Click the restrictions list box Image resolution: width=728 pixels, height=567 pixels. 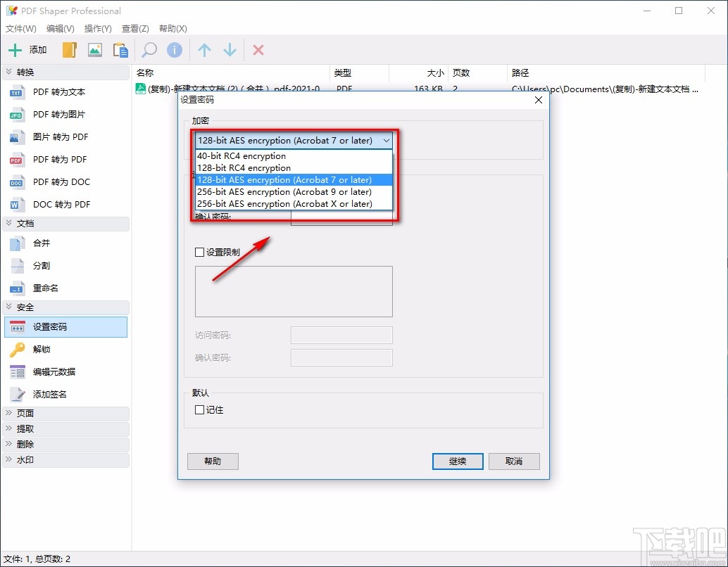(x=294, y=291)
